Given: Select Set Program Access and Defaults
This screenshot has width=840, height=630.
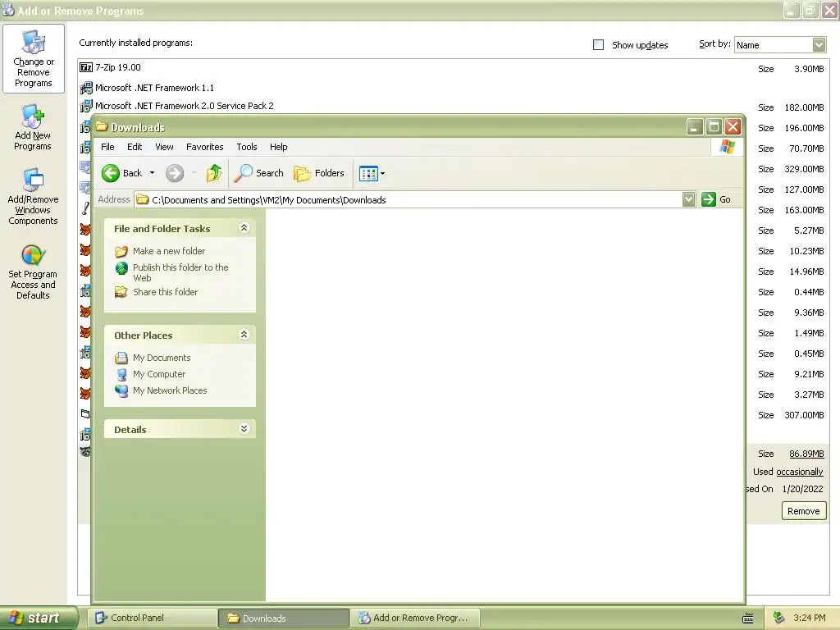Looking at the screenshot, I should (x=33, y=272).
